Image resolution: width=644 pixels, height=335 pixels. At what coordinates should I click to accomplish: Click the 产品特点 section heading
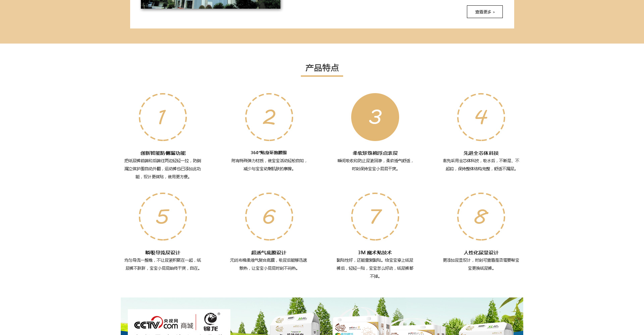[322, 68]
